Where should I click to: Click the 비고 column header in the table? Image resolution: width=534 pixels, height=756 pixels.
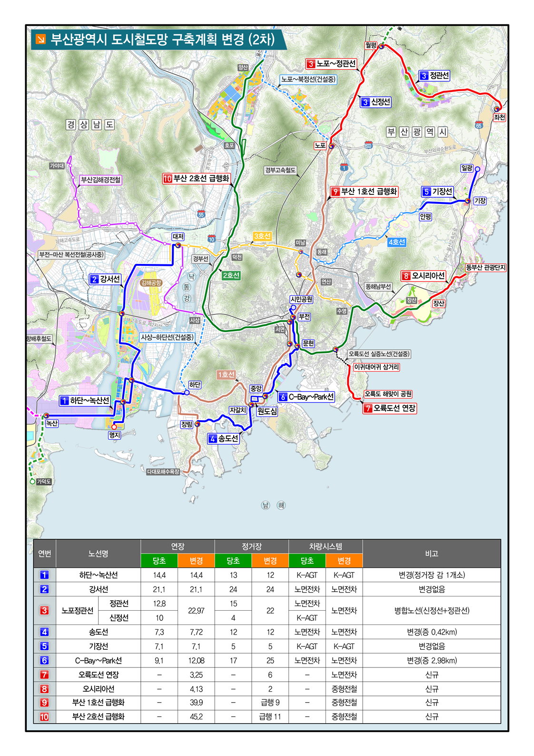(431, 554)
